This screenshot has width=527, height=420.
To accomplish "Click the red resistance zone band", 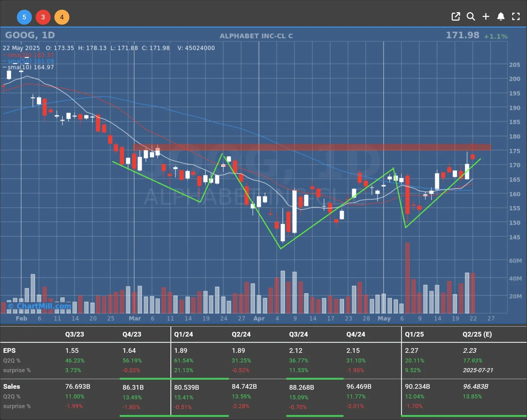I will [312, 147].
